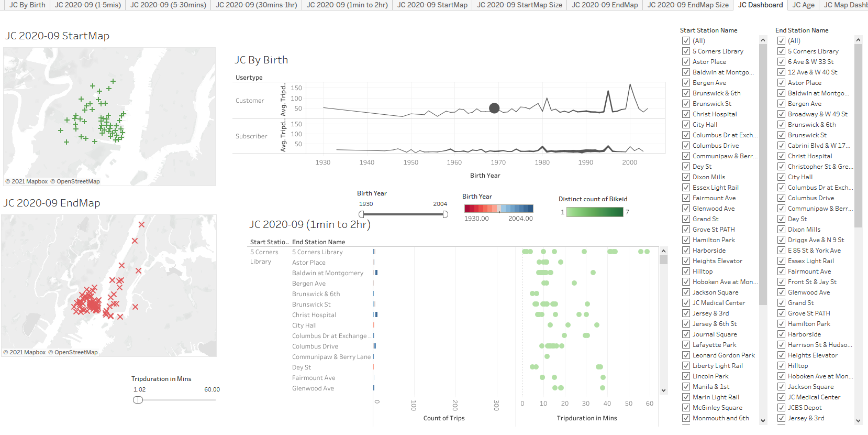Deselect Hilltop in End Station Name filter
The image size is (868, 435).
click(781, 366)
